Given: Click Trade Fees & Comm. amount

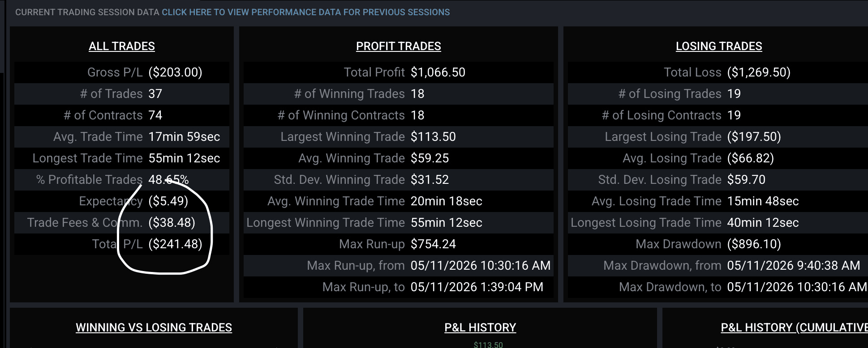Looking at the screenshot, I should coord(172,222).
